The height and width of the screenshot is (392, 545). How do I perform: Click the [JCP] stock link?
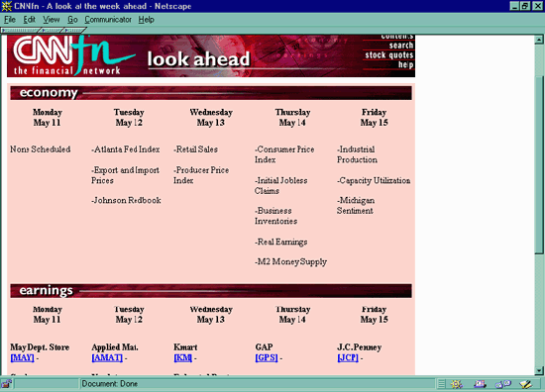click(x=348, y=357)
